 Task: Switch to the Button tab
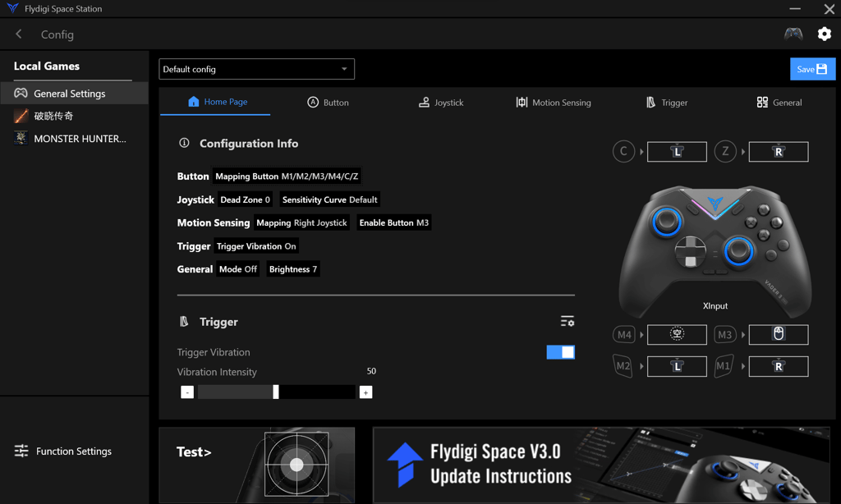tap(328, 103)
